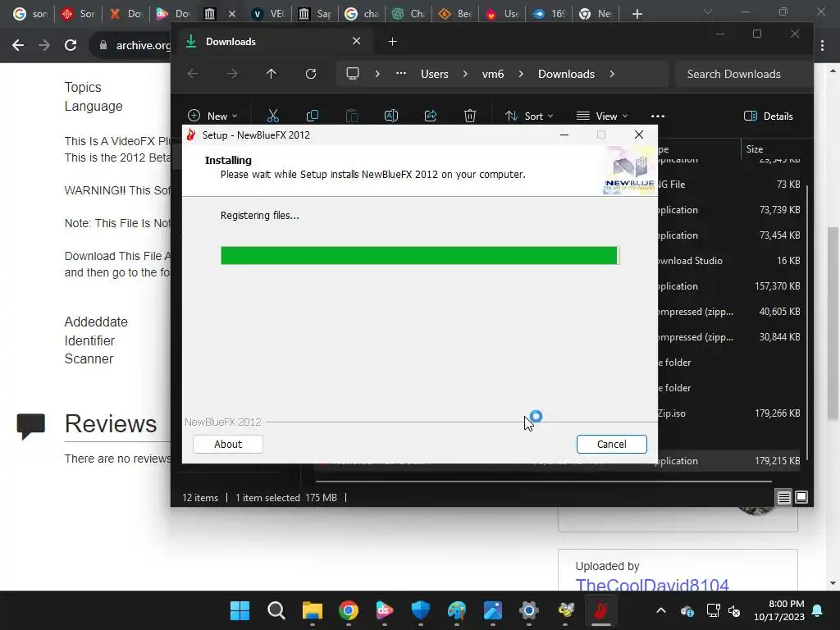Click the Size column header

click(x=755, y=149)
